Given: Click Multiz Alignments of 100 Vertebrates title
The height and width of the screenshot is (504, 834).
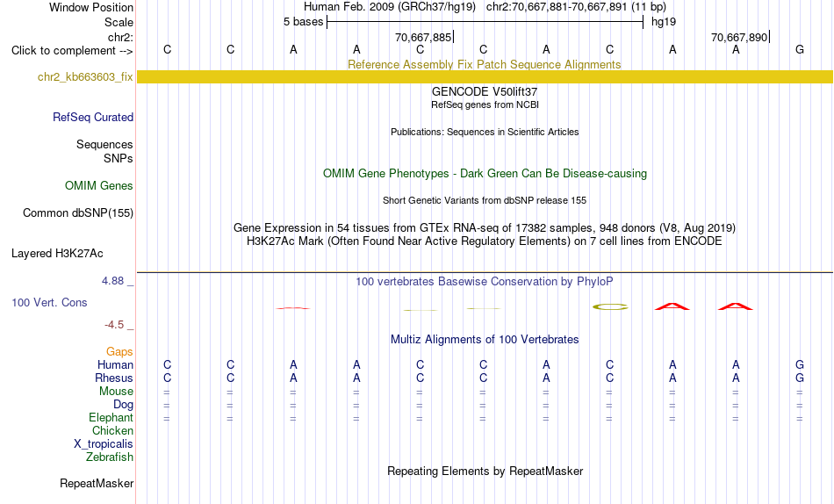Looking at the screenshot, I should pos(485,340).
